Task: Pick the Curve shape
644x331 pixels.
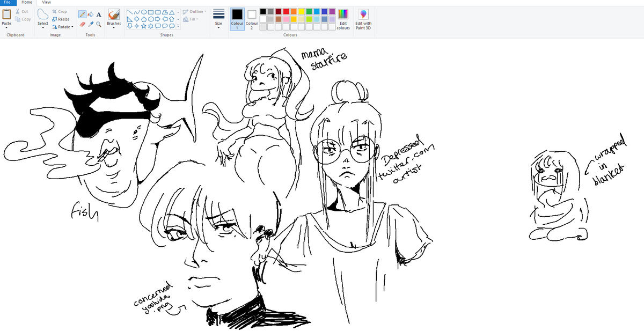Action: 137,12
